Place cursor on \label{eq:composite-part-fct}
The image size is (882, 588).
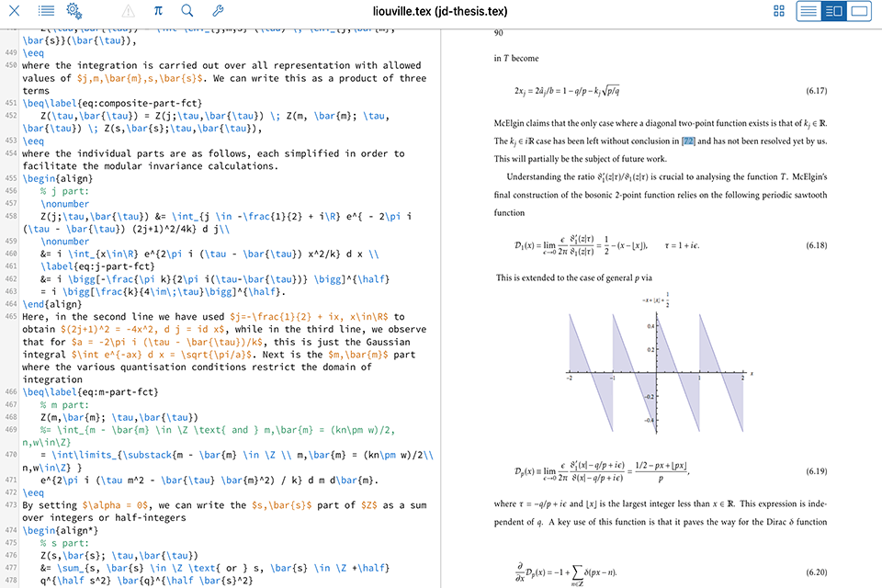(x=126, y=103)
